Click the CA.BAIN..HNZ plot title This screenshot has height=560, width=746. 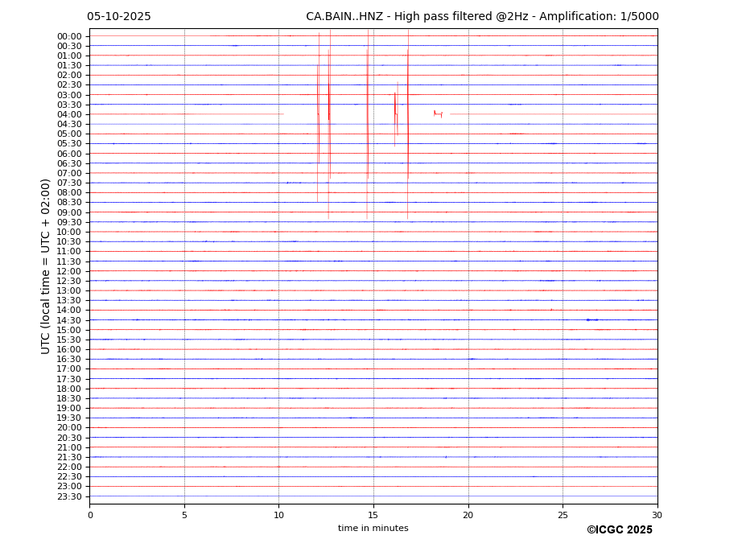pyautogui.click(x=481, y=17)
